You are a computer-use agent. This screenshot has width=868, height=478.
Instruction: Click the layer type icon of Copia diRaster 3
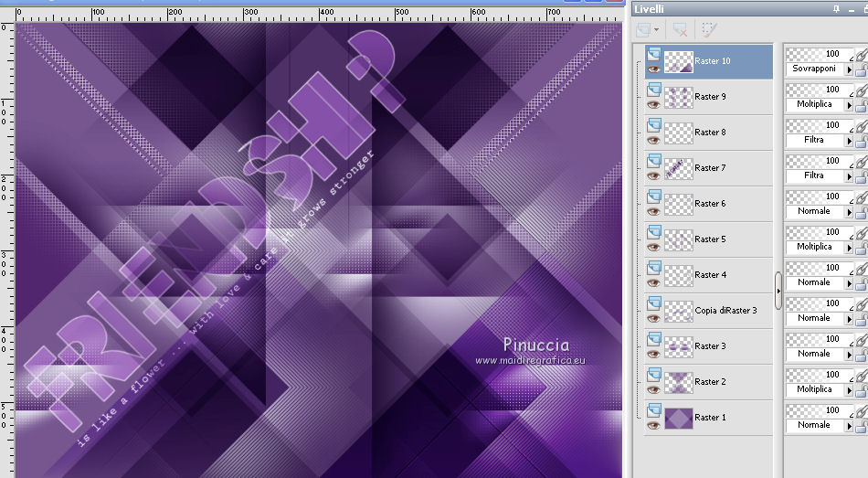(654, 303)
